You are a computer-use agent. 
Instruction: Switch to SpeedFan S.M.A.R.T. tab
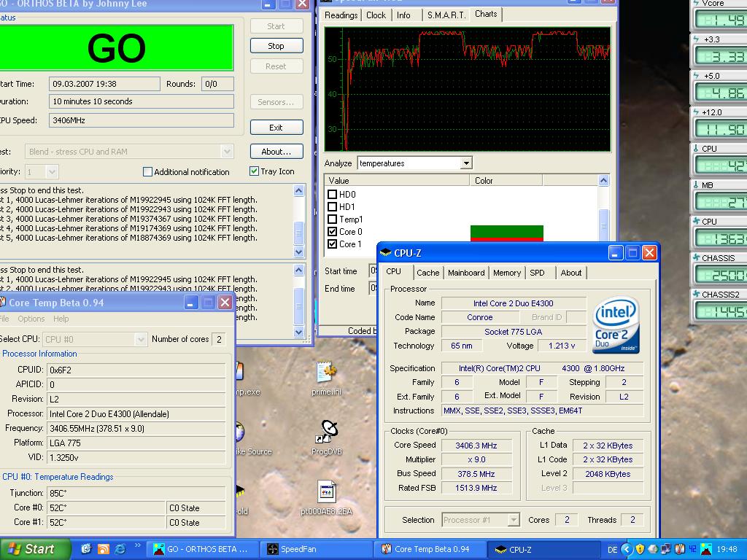pos(446,15)
